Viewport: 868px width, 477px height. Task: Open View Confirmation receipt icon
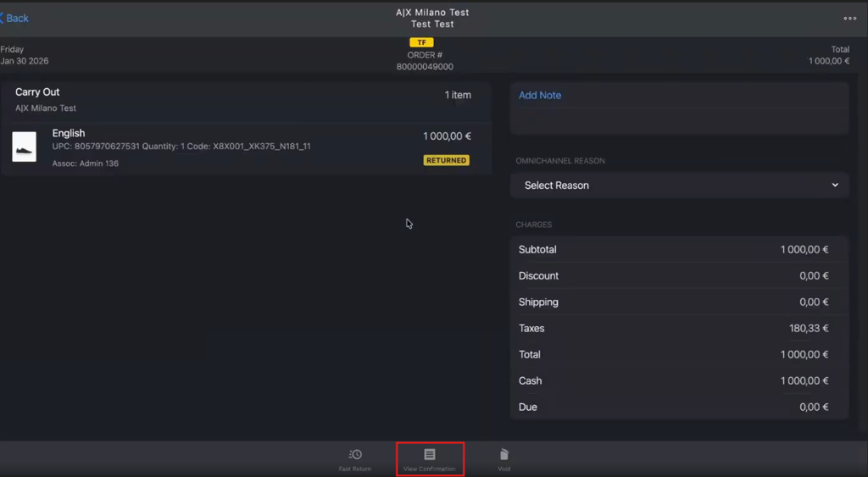click(430, 455)
